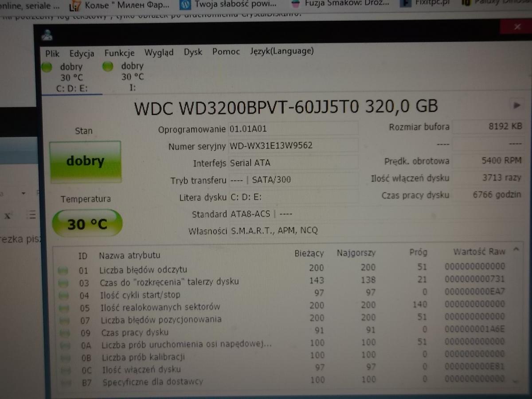Click status icon of attribute 05 row
The width and height of the screenshot is (532, 399).
63,308
